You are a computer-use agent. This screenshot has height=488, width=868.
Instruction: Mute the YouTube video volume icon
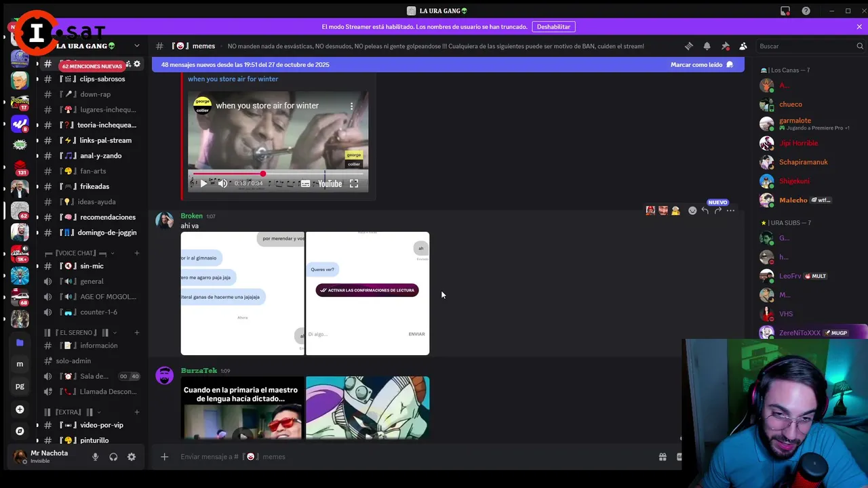[x=222, y=184]
